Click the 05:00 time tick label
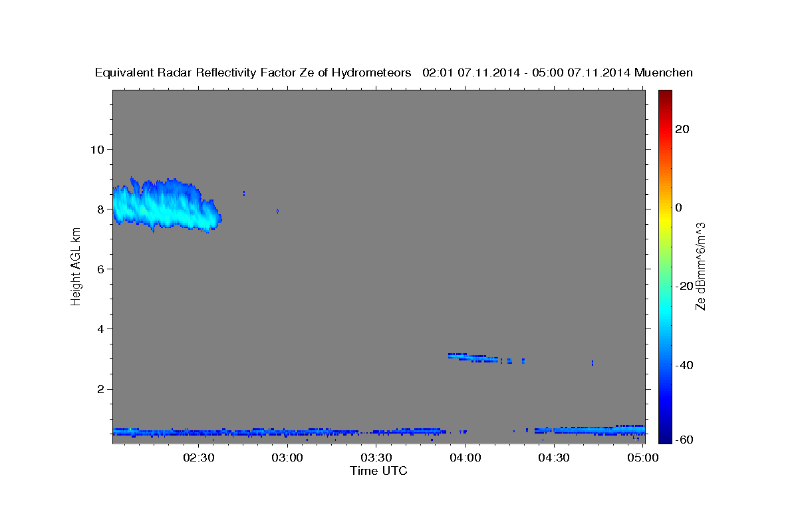The height and width of the screenshot is (532, 798). click(x=642, y=458)
